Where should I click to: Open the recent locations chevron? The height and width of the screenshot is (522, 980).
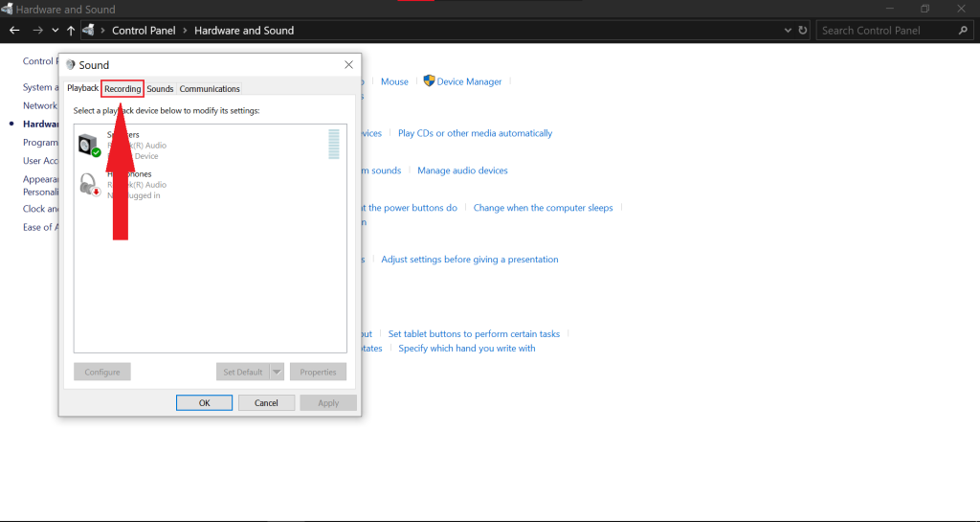click(x=55, y=30)
